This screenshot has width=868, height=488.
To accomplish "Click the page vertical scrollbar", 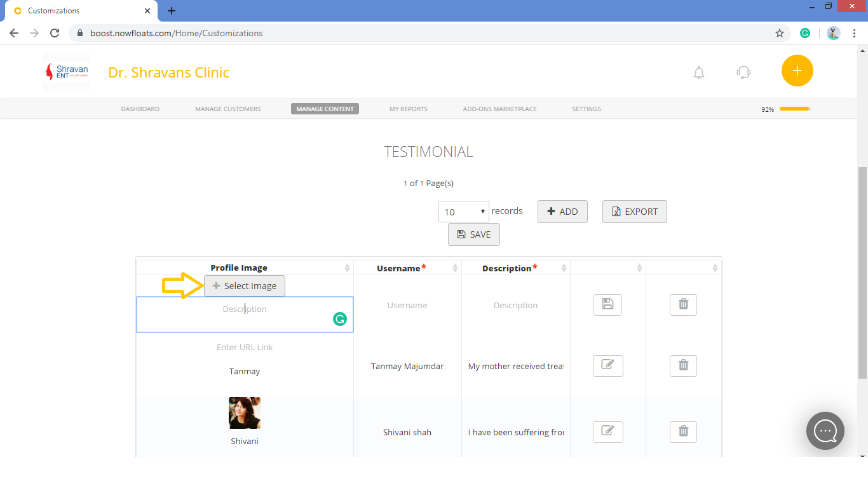I will point(863,273).
